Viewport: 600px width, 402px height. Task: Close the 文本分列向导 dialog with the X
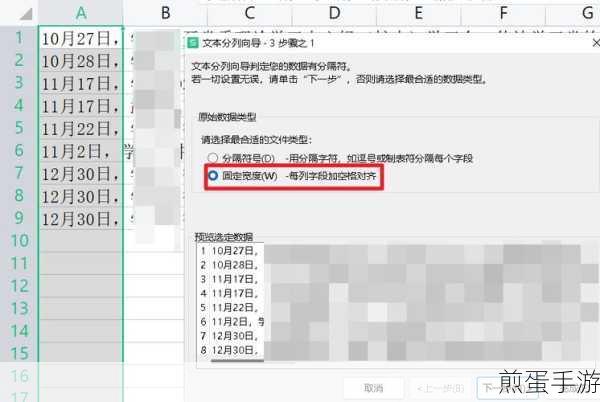click(596, 43)
